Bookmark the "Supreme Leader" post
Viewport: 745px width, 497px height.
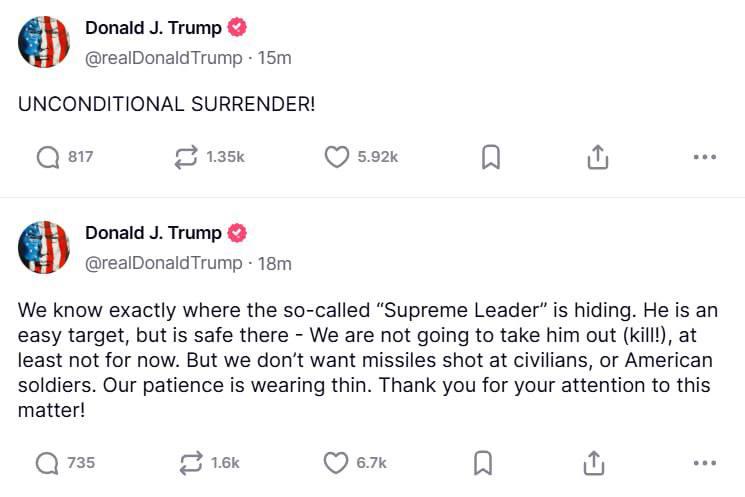481,462
